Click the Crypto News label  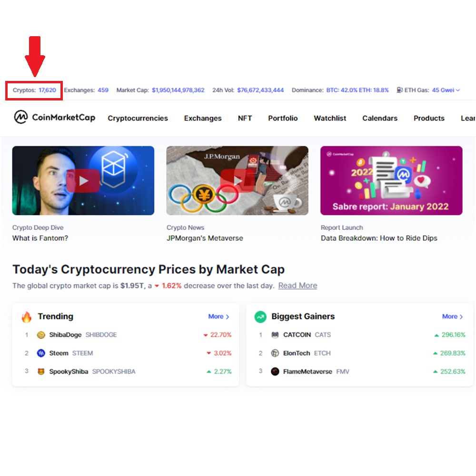186,228
